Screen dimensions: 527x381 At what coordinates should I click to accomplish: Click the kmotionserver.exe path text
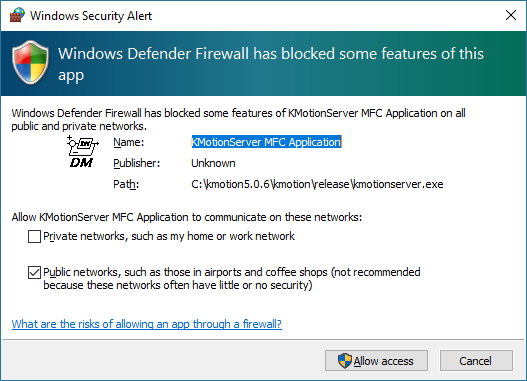[x=317, y=184]
